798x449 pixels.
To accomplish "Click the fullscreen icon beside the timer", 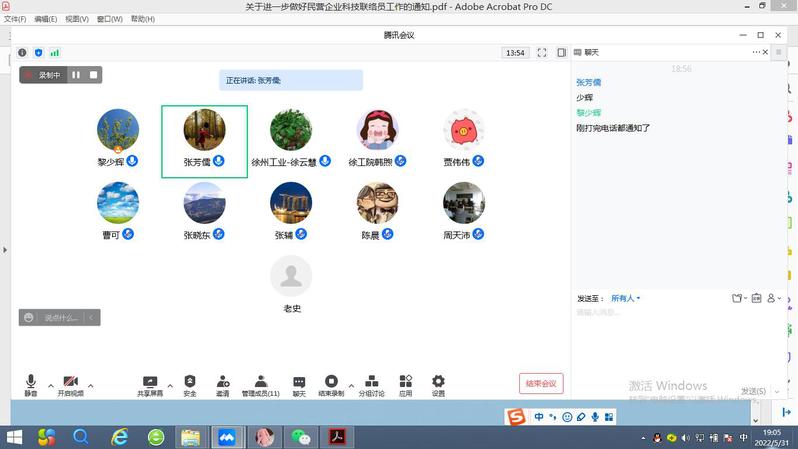I will point(542,53).
